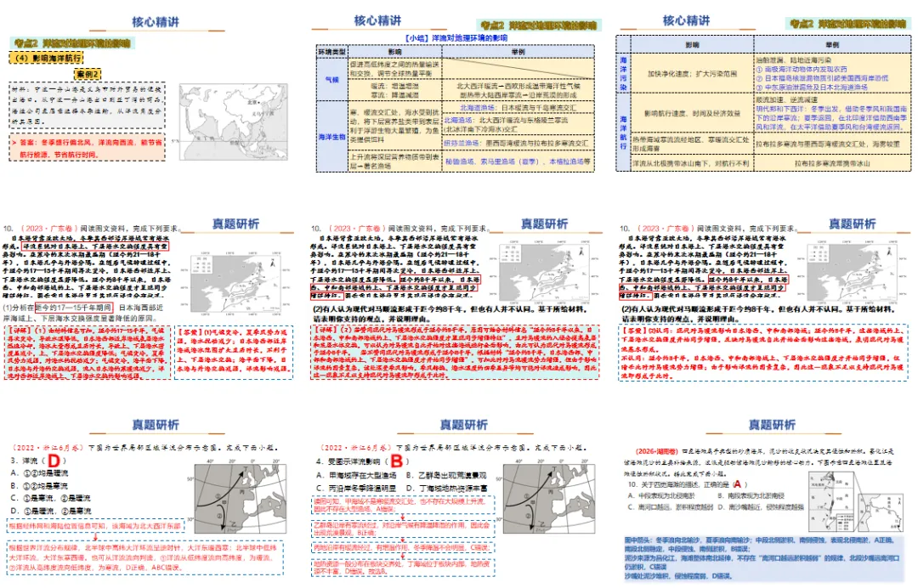Click the 气候 row header cell

click(332, 79)
